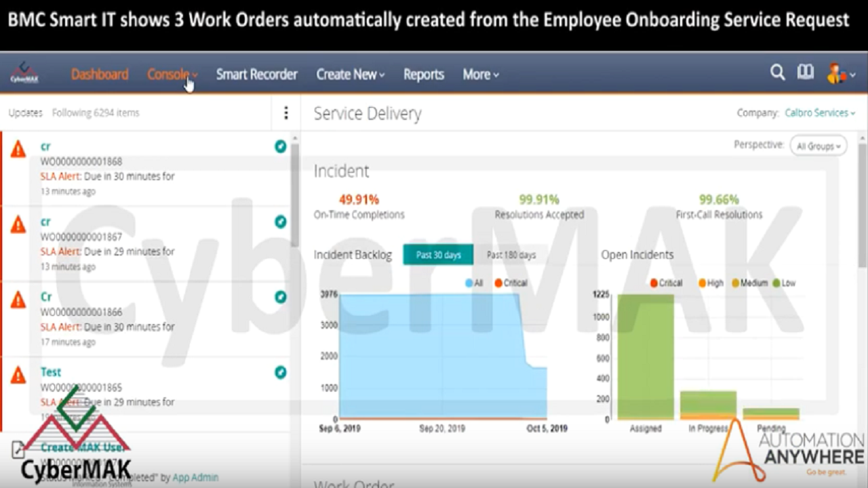The width and height of the screenshot is (868, 488).
Task: Open the Cr link above WO0000000001866
Action: (x=46, y=297)
